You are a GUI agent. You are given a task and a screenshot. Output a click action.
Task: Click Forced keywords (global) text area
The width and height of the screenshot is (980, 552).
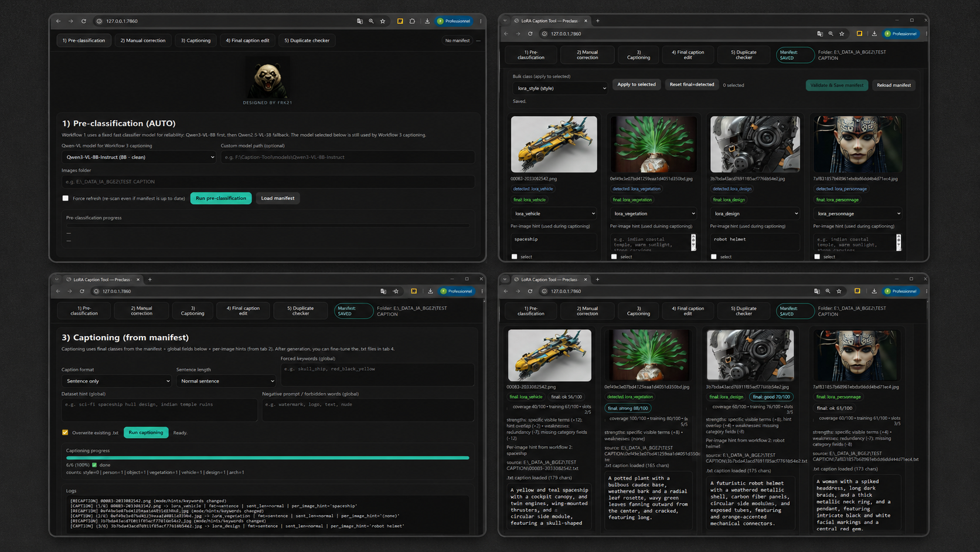(377, 374)
